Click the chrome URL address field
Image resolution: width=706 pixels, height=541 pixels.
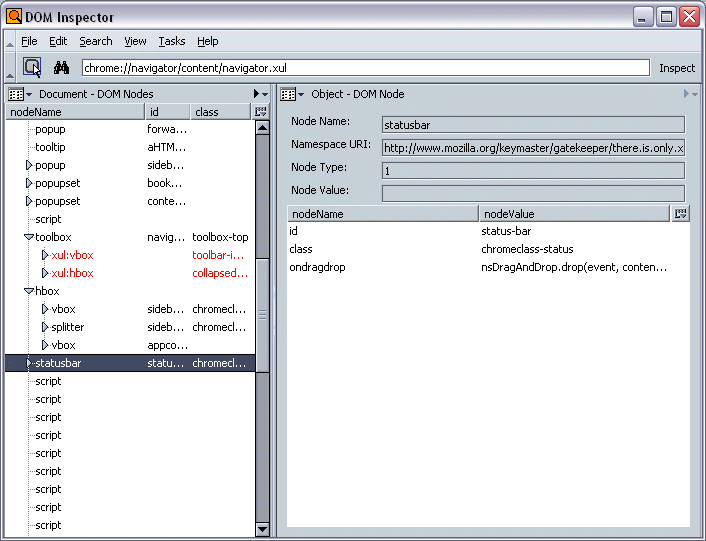[365, 68]
